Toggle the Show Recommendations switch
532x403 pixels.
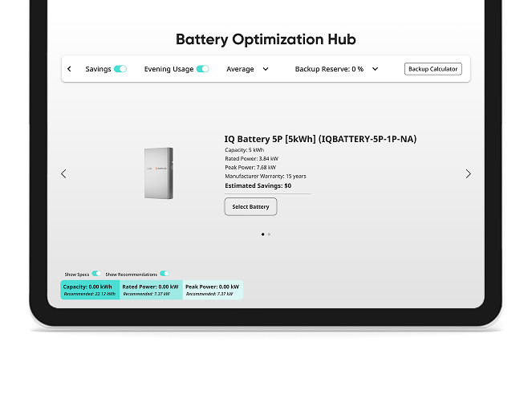tap(164, 274)
